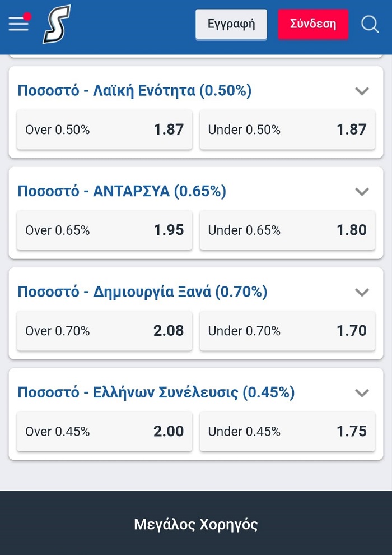Collapse the Λαϊκή Ενότητα market chevron

[x=362, y=91]
